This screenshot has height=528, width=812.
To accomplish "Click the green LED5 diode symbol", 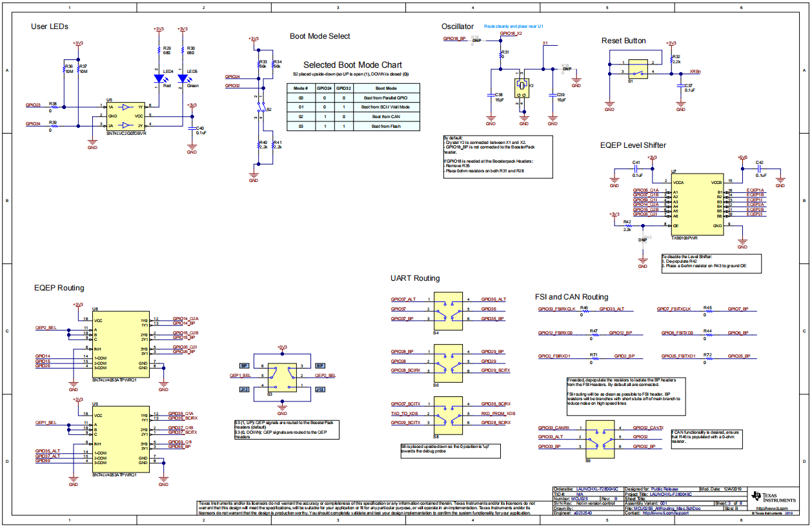I will (x=183, y=79).
